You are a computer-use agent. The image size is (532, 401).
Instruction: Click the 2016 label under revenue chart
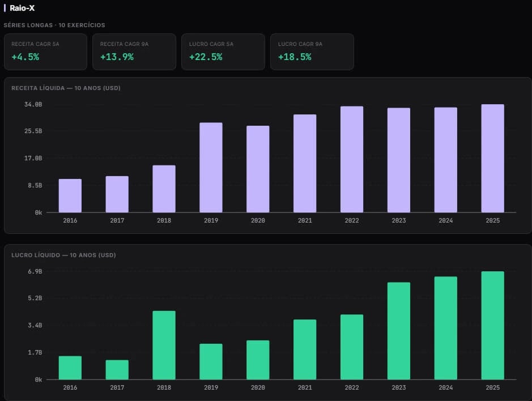point(70,220)
